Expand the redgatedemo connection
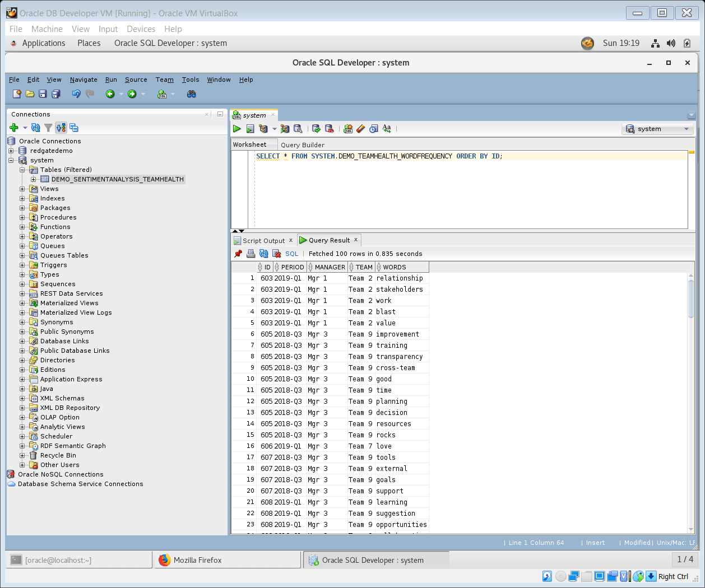The image size is (705, 588). (x=11, y=151)
